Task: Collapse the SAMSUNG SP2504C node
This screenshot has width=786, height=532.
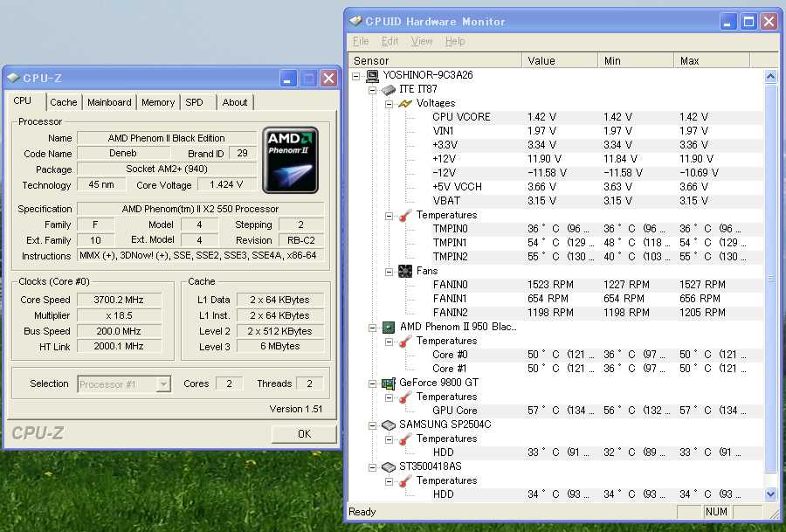Action: click(x=372, y=425)
